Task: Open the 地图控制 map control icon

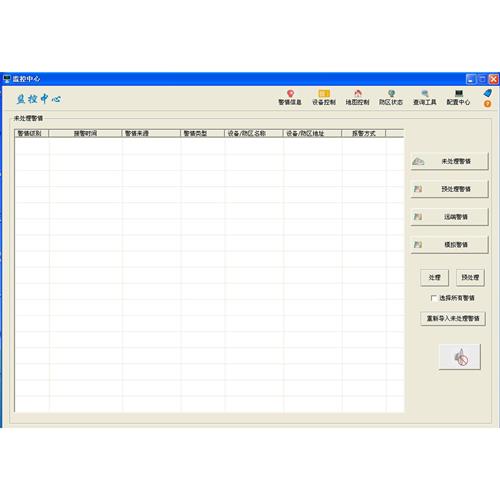Action: tap(357, 98)
